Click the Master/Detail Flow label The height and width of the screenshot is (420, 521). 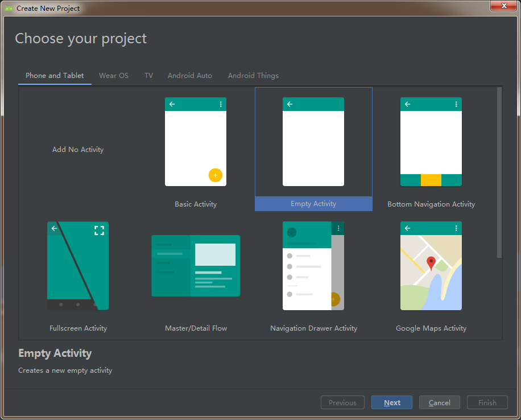point(196,328)
